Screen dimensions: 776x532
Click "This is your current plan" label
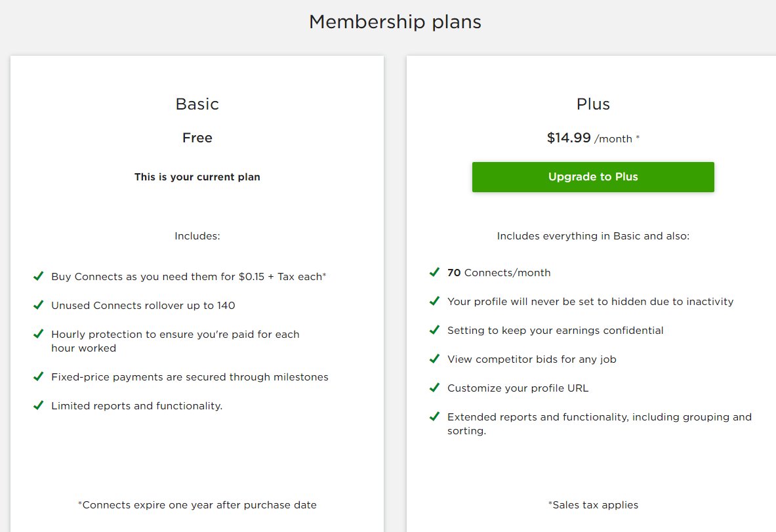point(197,177)
